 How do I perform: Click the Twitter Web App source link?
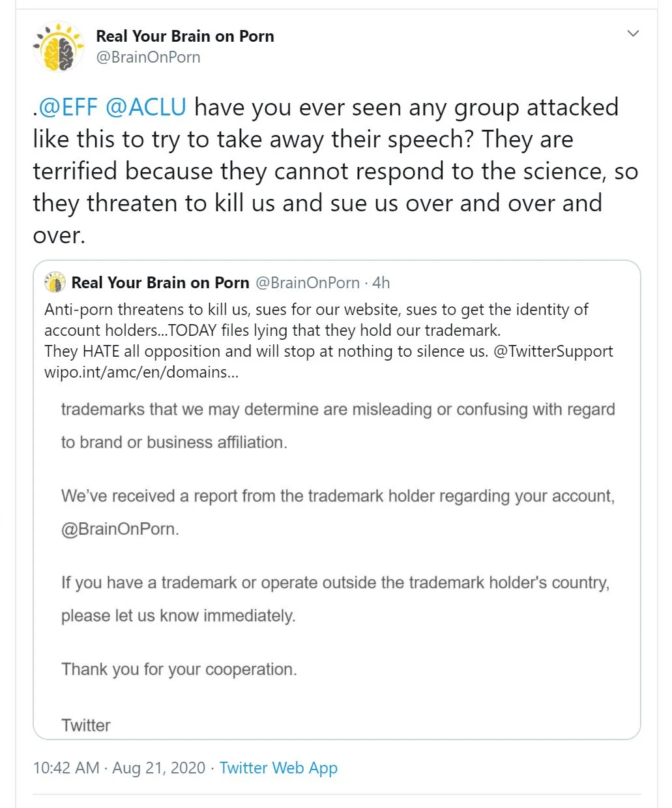coord(278,768)
